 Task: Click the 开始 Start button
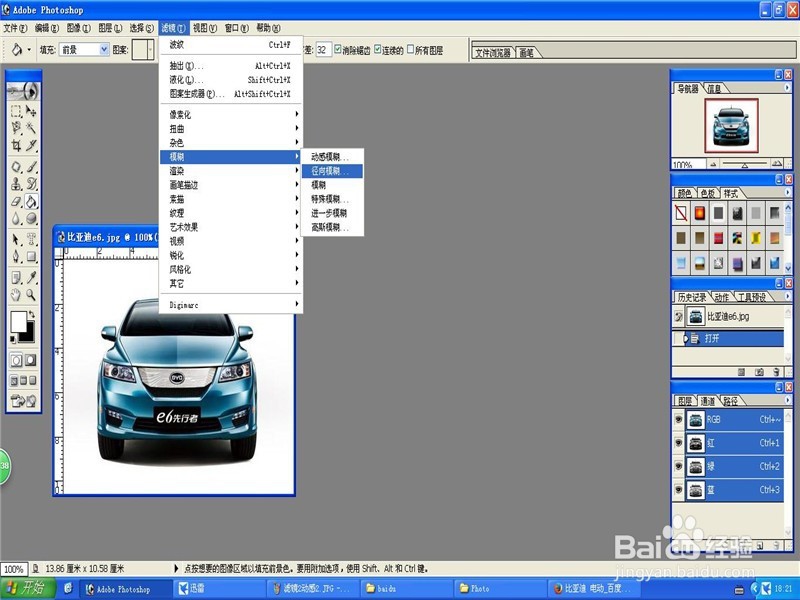point(28,588)
